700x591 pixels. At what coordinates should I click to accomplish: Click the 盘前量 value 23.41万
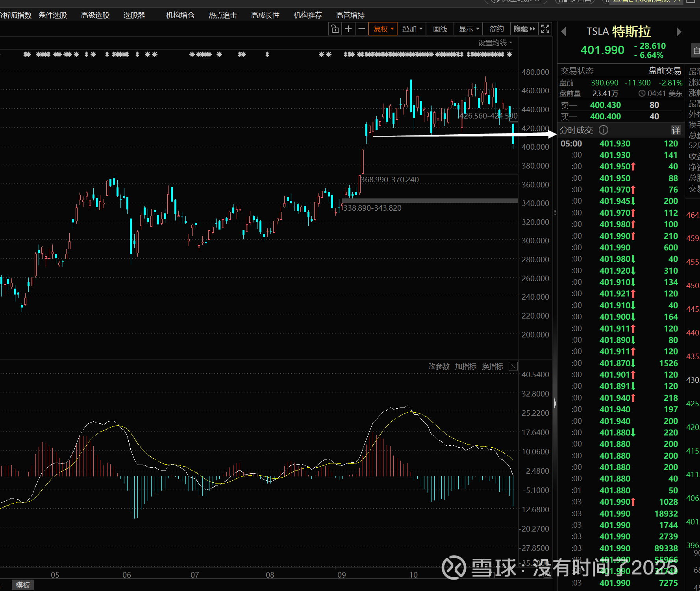(606, 94)
